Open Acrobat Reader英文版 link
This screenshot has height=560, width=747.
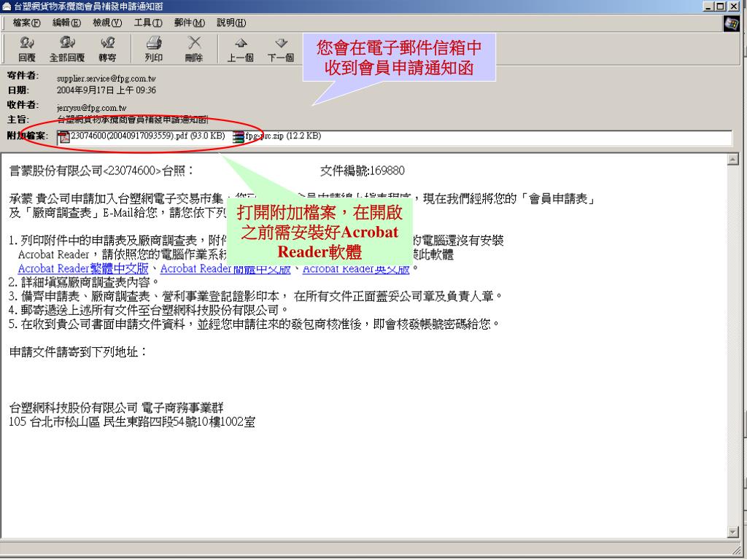coord(356,268)
